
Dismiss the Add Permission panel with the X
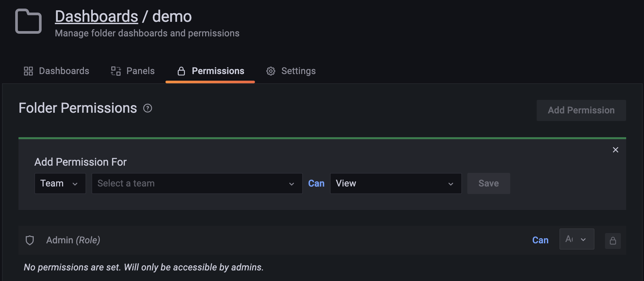pyautogui.click(x=615, y=149)
